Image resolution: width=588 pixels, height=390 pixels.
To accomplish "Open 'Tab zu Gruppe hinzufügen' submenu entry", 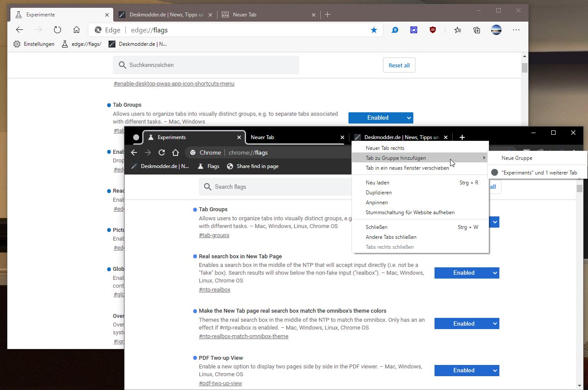I will (x=420, y=158).
